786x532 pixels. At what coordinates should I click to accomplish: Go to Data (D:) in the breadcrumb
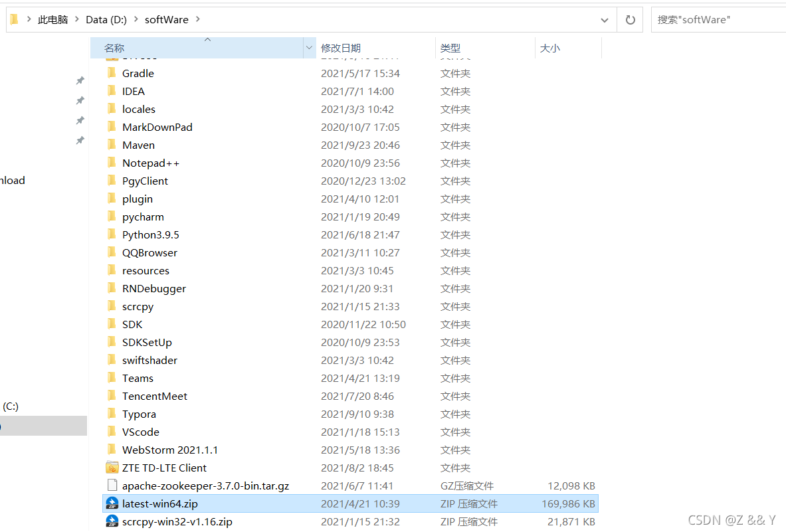click(x=106, y=19)
